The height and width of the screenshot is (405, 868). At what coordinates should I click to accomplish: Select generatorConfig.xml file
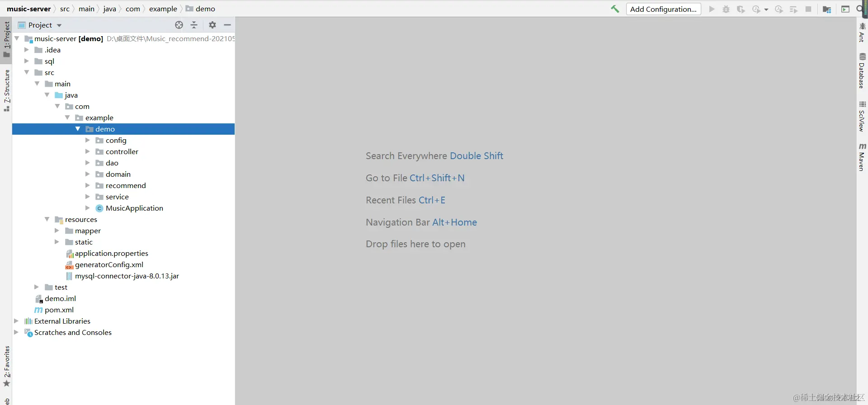pyautogui.click(x=109, y=264)
